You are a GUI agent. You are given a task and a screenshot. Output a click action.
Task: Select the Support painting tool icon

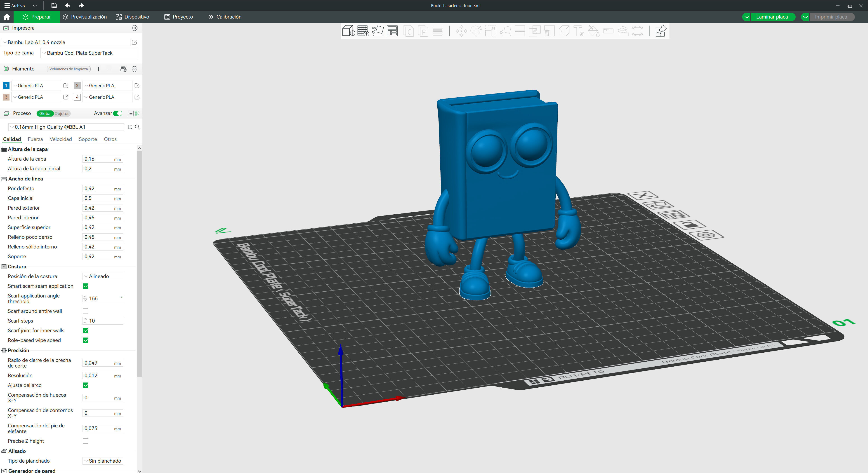[549, 31]
